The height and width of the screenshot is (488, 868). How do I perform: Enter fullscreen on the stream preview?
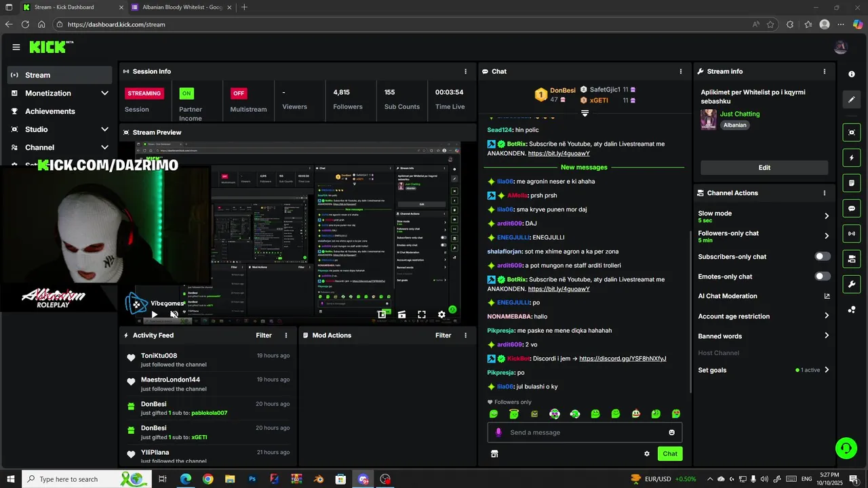[x=422, y=314]
